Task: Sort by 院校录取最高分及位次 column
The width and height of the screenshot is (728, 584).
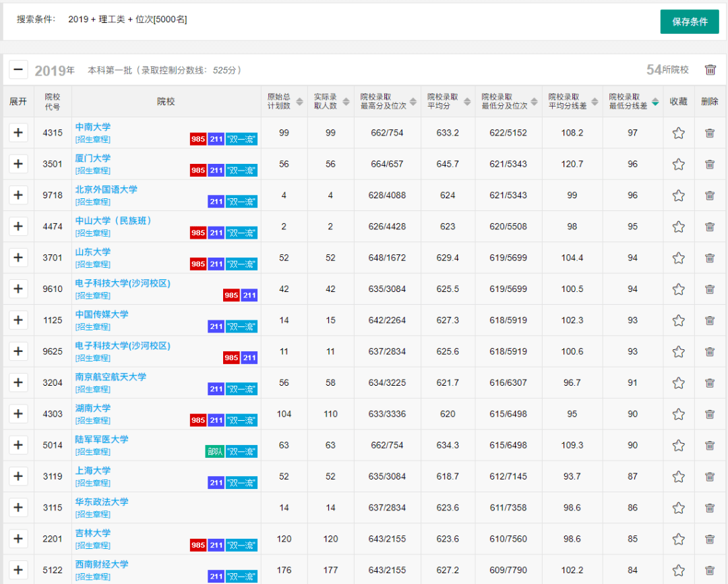Action: pyautogui.click(x=413, y=101)
